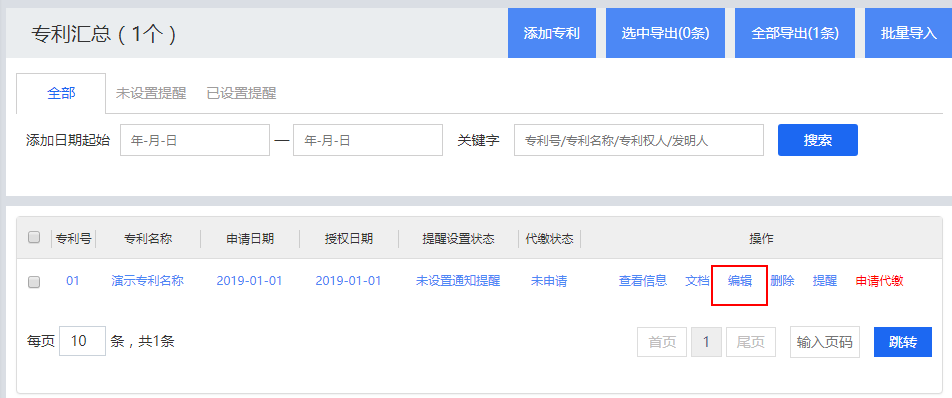The height and width of the screenshot is (398, 952).
Task: Focus the start date field
Action: 195,140
